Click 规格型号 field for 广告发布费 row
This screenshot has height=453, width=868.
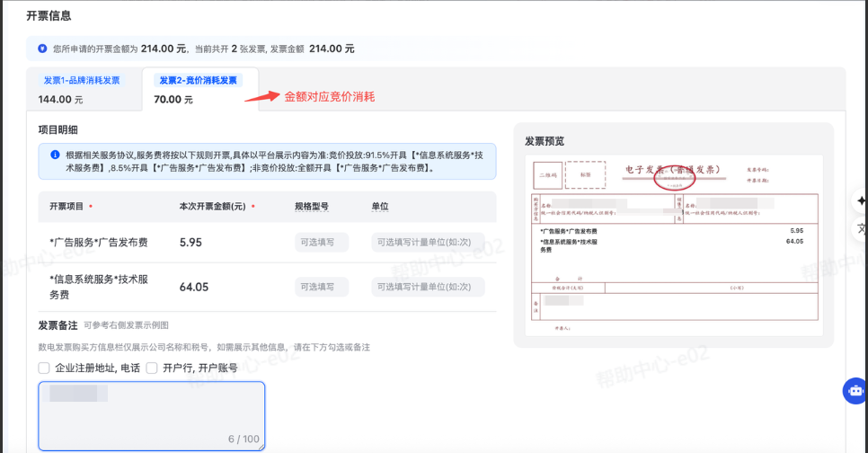click(321, 242)
